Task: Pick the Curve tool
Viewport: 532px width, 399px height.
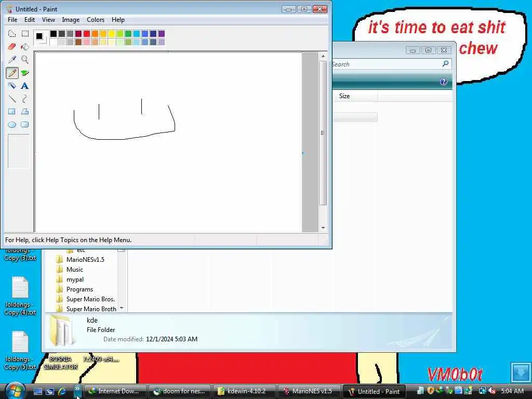Action: click(x=25, y=99)
